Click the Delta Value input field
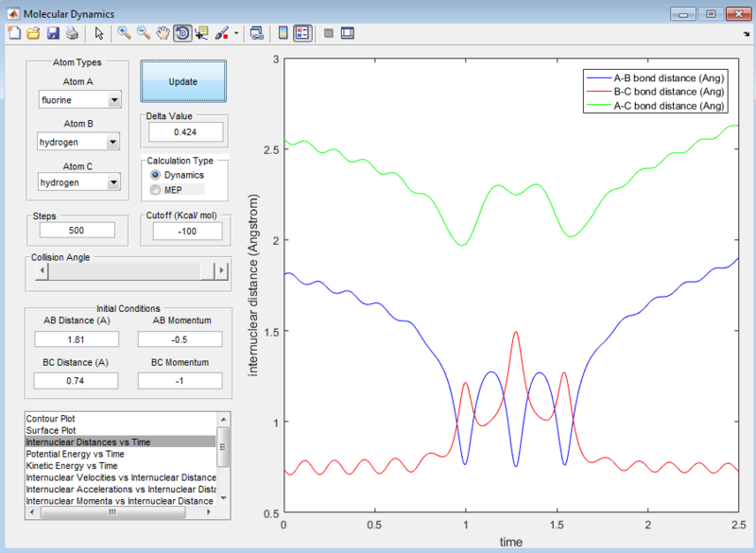 point(183,132)
